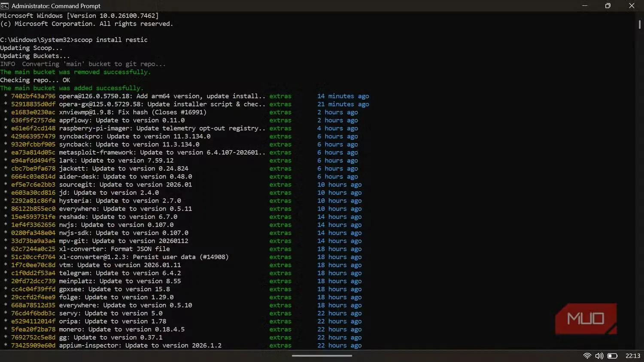644x362 pixels.
Task: Click the 'Checking repo... OK' line
Action: coord(35,80)
